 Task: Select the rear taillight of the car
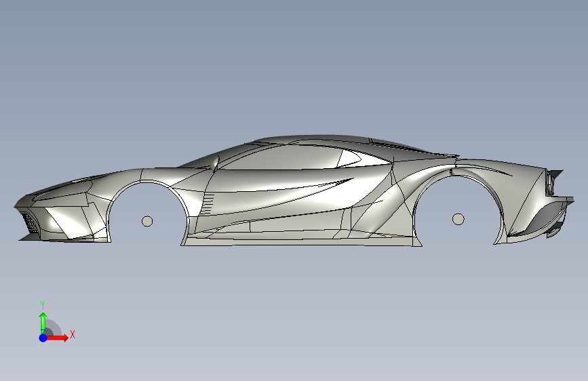[x=551, y=182]
